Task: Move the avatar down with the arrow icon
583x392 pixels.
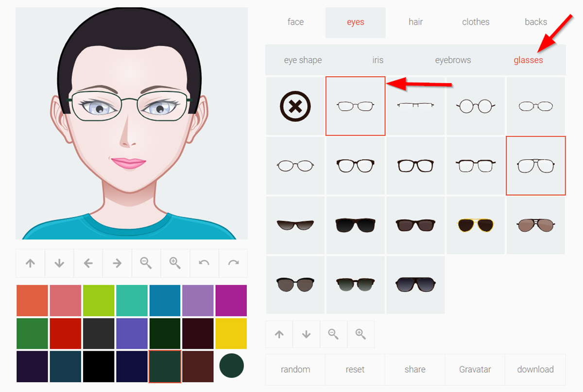Action: pos(59,263)
